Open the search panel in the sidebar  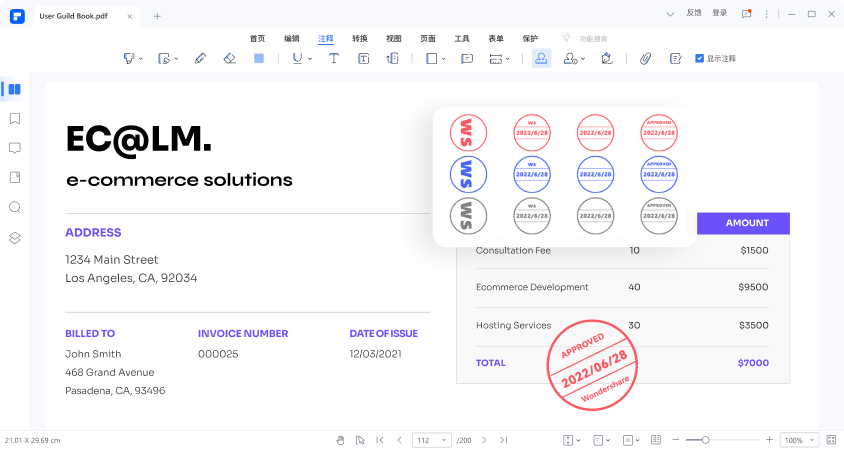(x=14, y=208)
